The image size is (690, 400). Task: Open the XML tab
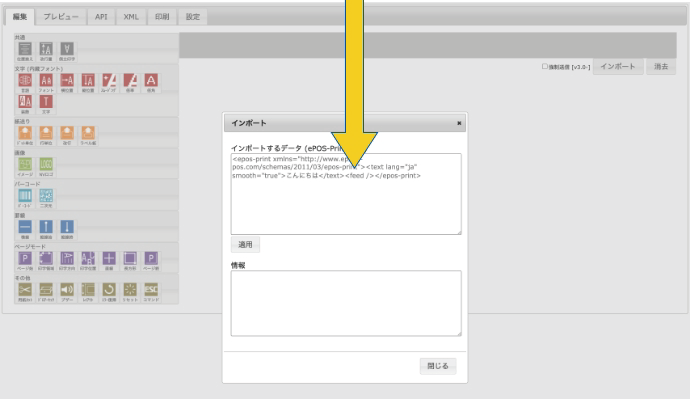[x=132, y=18]
